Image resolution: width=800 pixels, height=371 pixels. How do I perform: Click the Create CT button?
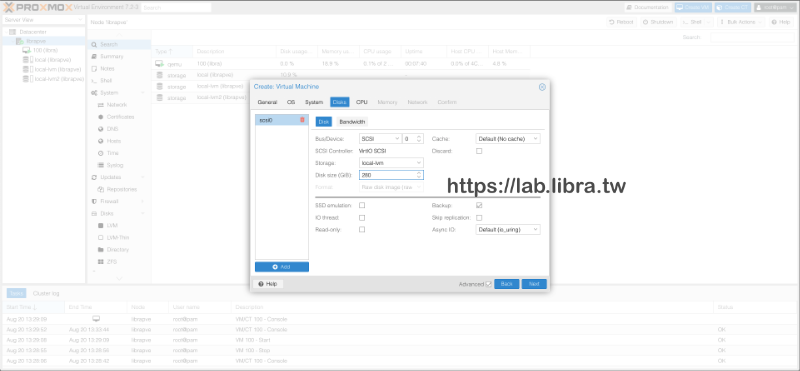point(733,8)
